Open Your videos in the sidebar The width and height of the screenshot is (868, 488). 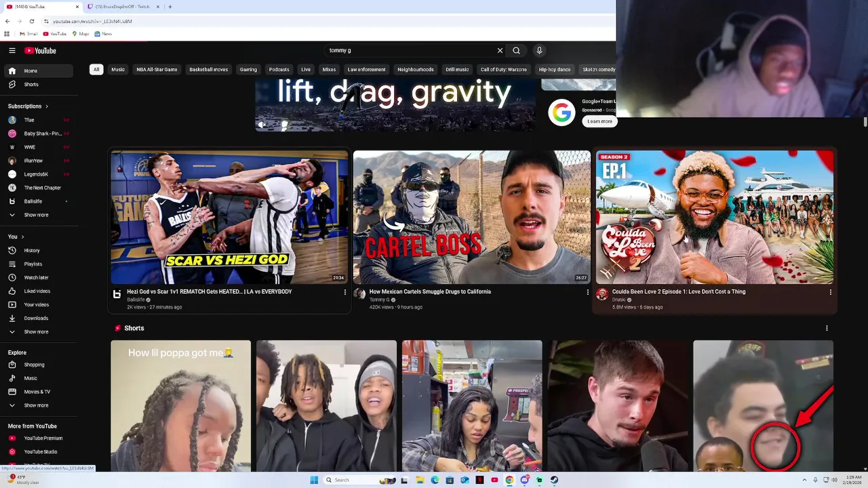click(x=38, y=305)
